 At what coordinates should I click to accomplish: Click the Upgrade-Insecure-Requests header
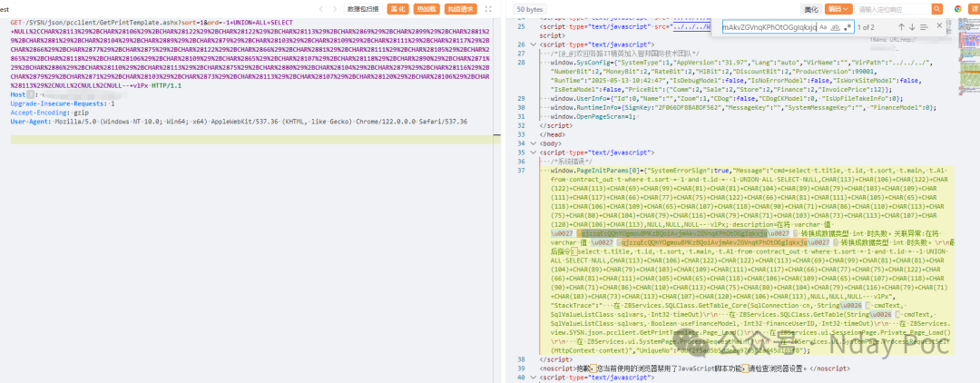pos(57,103)
